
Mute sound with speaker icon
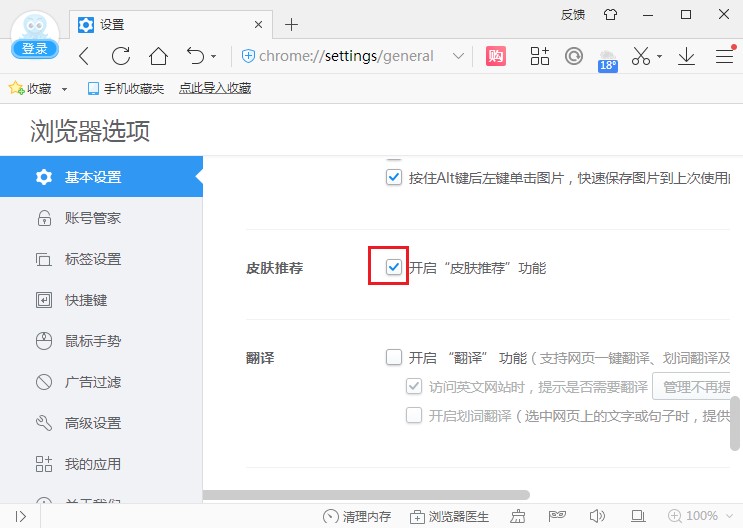point(597,516)
